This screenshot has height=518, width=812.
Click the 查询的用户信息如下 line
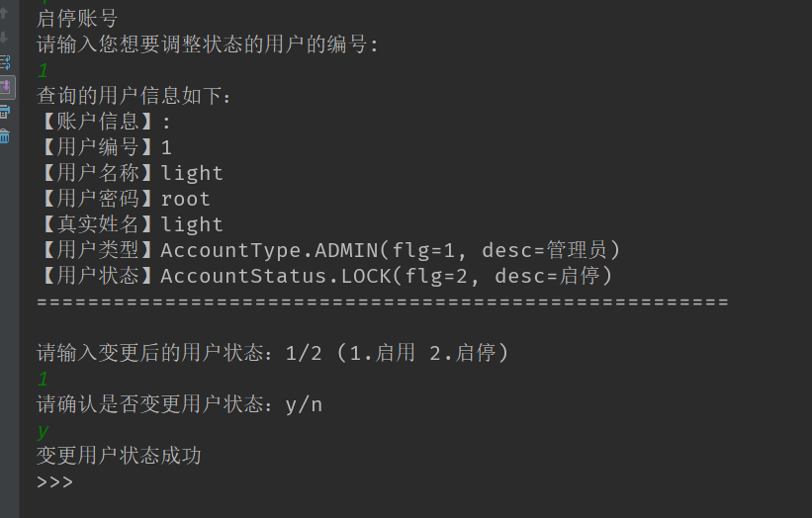(135, 96)
